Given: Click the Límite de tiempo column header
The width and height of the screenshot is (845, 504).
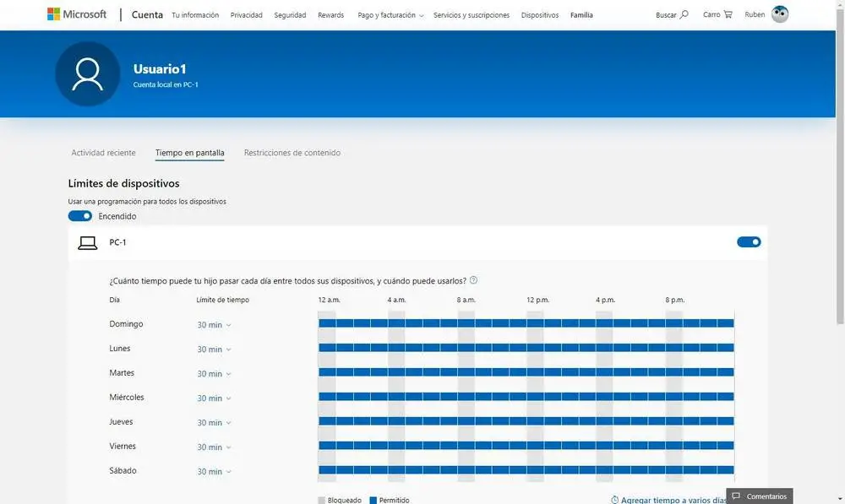Looking at the screenshot, I should [x=222, y=300].
